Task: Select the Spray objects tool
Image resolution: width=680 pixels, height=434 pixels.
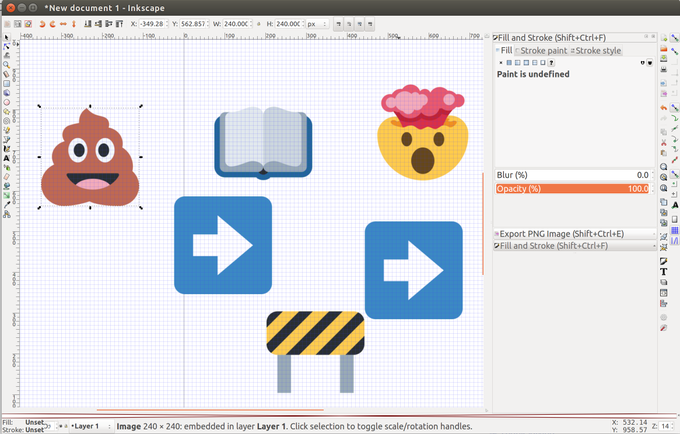Action: tap(7, 167)
